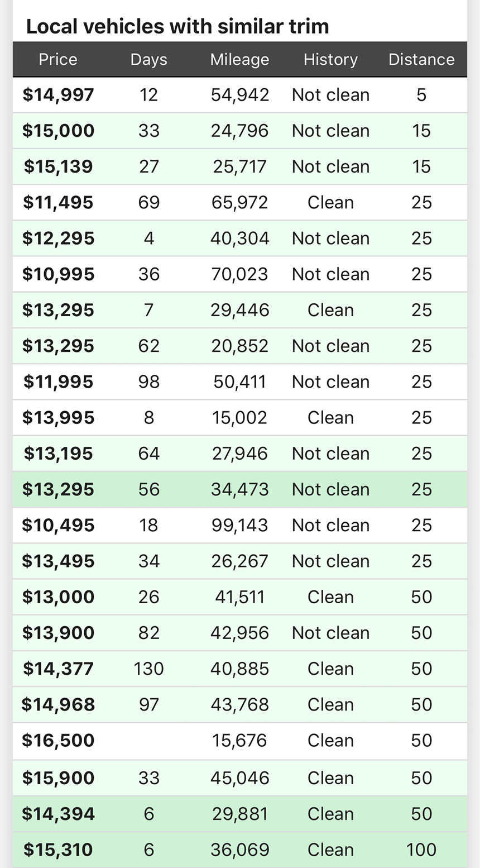Open the $10,995 vehicle row
Viewport: 480px width, 868px height.
(58, 274)
